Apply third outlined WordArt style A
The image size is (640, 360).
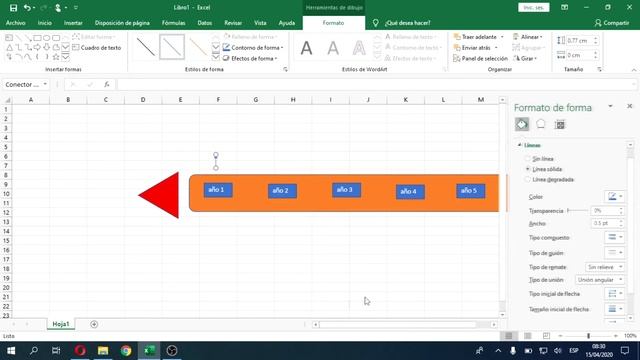(359, 48)
